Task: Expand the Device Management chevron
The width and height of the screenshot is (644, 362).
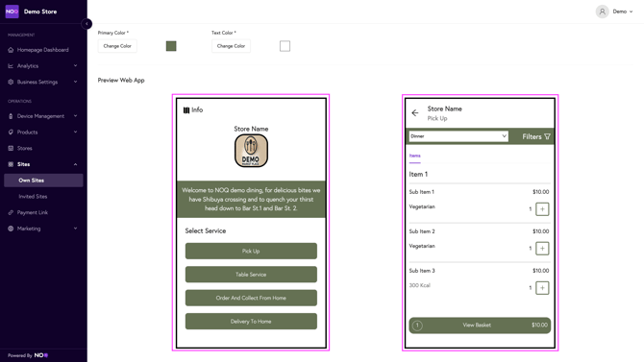Action: (x=75, y=116)
